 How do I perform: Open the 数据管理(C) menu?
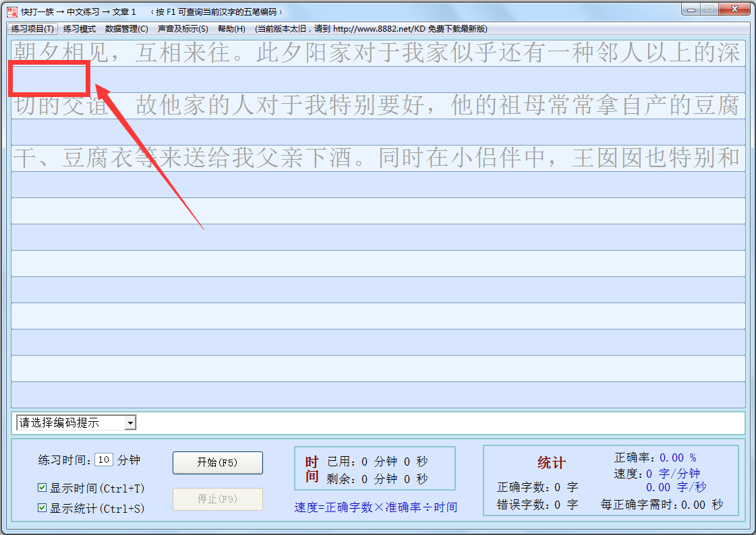(x=125, y=29)
